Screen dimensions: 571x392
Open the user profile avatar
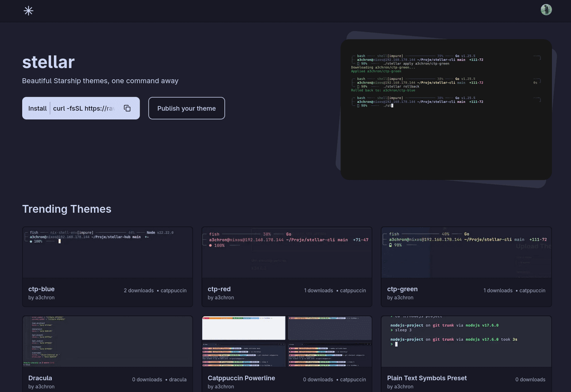[x=546, y=10]
